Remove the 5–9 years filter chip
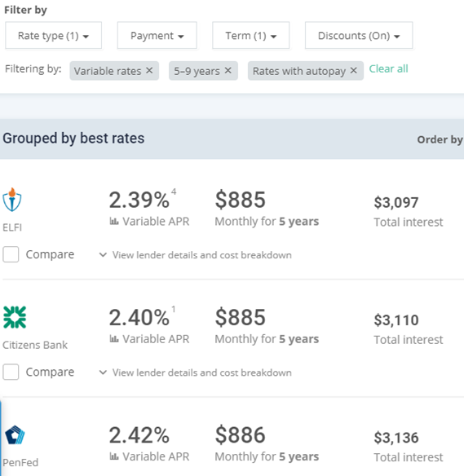This screenshot has width=464, height=476. (x=228, y=70)
